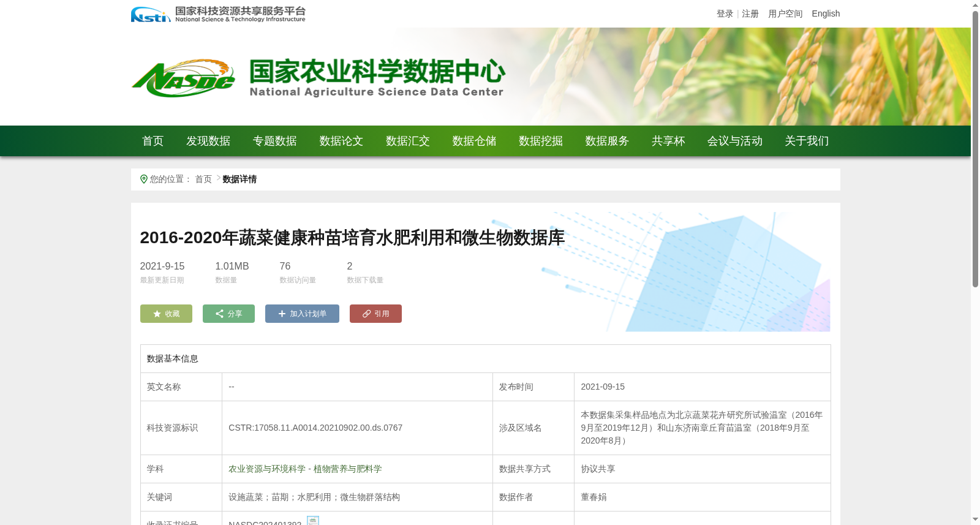The width and height of the screenshot is (980, 525).
Task: Click the page vertical scrollbar thumb
Action: pos(975,149)
